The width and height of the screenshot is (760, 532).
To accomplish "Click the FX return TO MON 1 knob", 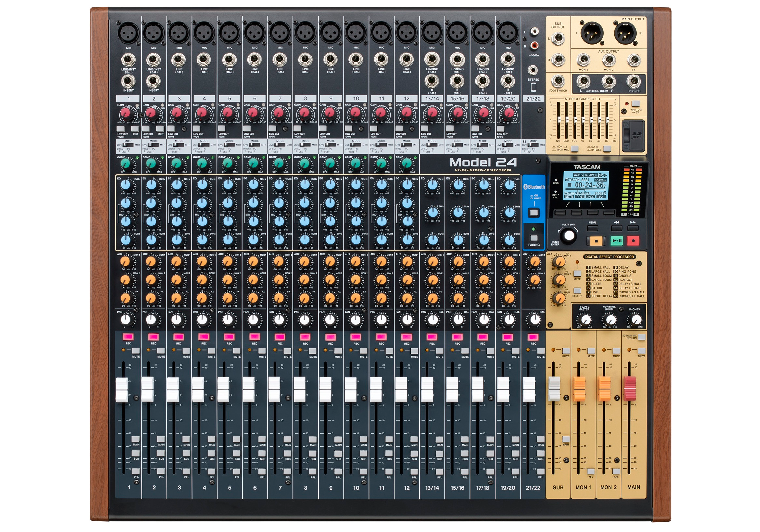I will 559,262.
